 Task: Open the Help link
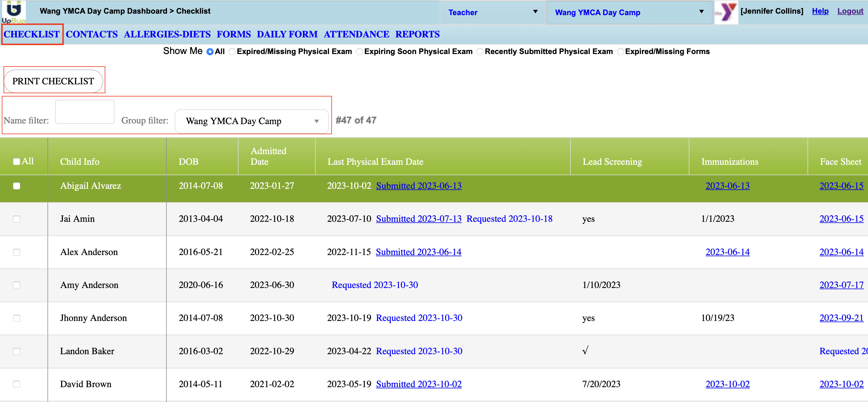pos(820,11)
